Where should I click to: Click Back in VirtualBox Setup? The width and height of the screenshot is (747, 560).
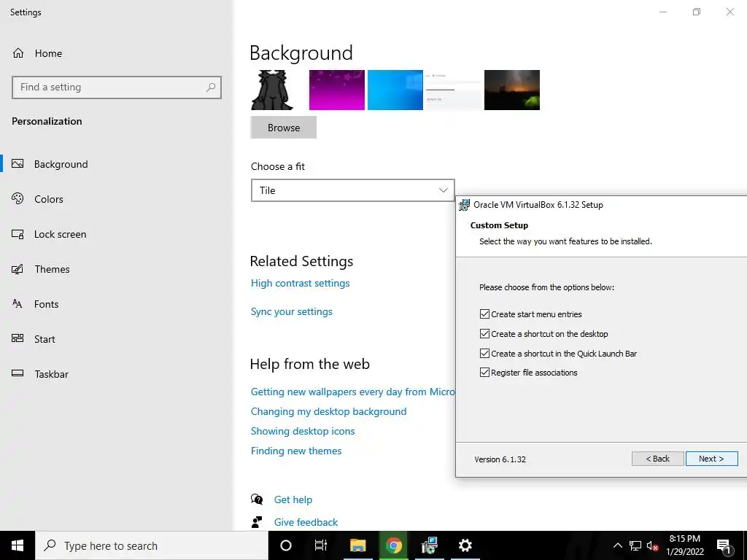coord(657,459)
